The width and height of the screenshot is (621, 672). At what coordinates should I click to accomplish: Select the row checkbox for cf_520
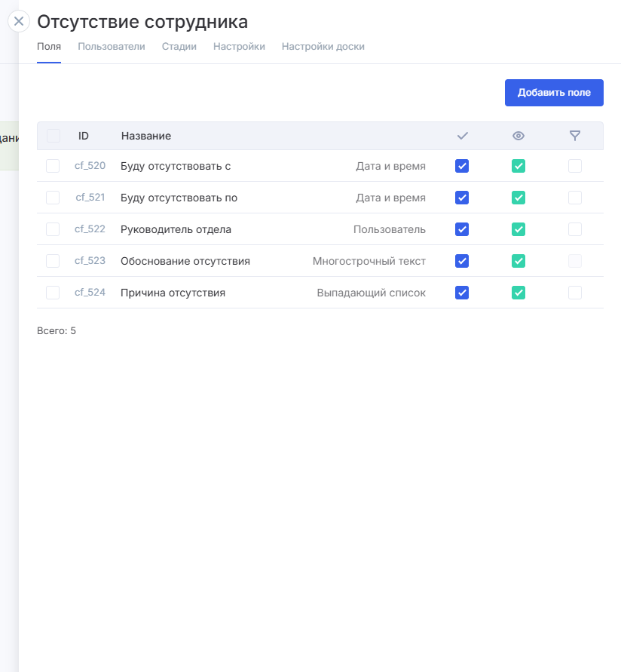pos(53,166)
